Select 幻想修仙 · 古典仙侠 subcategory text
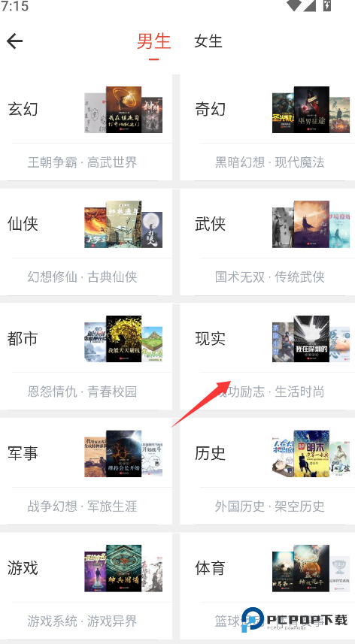The image size is (355, 644). coord(82,277)
